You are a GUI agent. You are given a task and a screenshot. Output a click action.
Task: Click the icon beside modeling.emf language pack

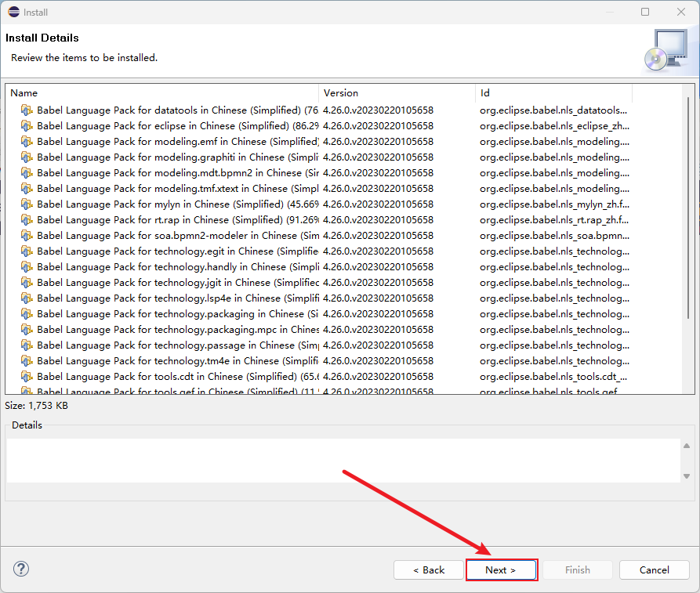click(27, 142)
